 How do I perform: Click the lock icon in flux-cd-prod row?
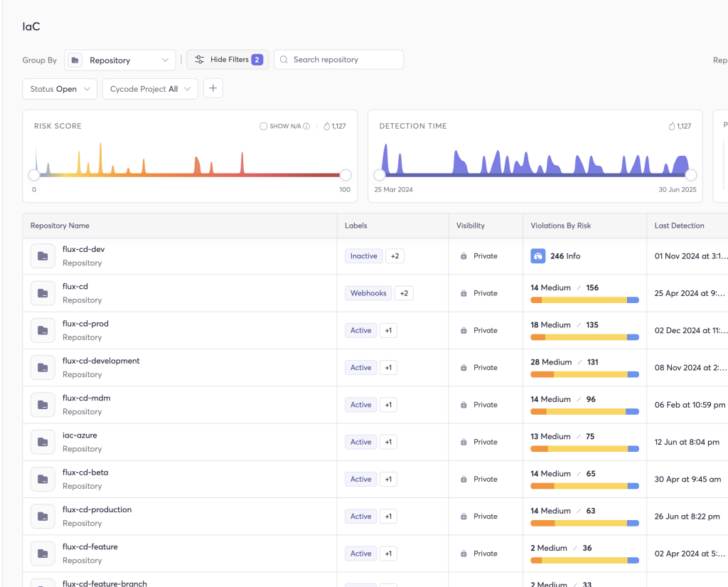[464, 331]
